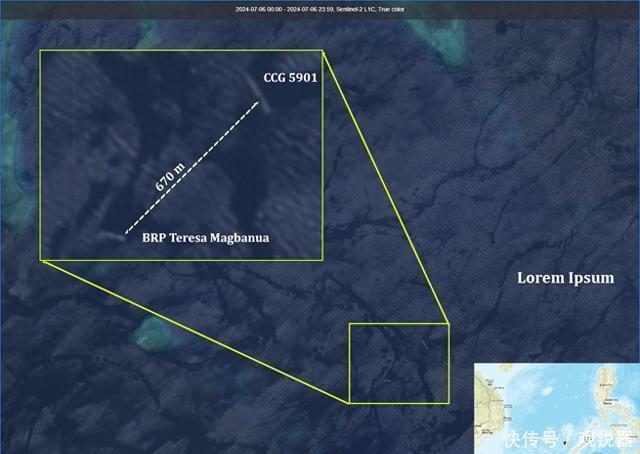
Task: Select the BRP Teresa Magbanua label
Action: coord(205,237)
